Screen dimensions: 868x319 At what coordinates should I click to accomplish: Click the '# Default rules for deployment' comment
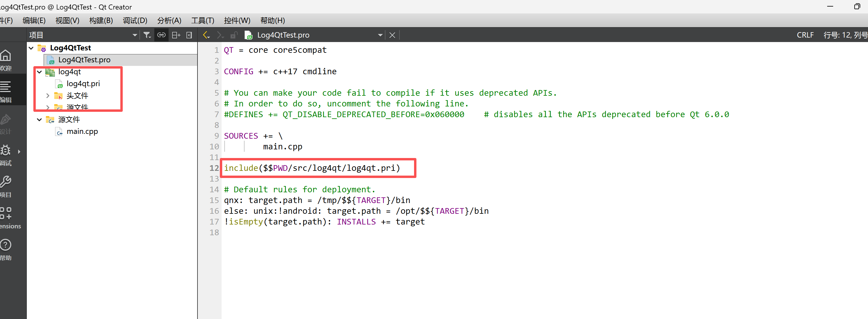[x=299, y=190]
